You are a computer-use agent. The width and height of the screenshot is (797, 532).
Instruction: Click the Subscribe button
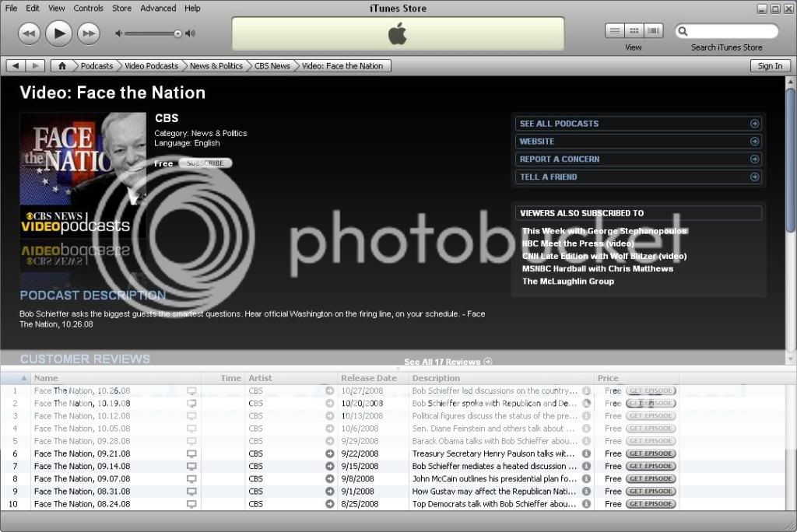point(205,163)
